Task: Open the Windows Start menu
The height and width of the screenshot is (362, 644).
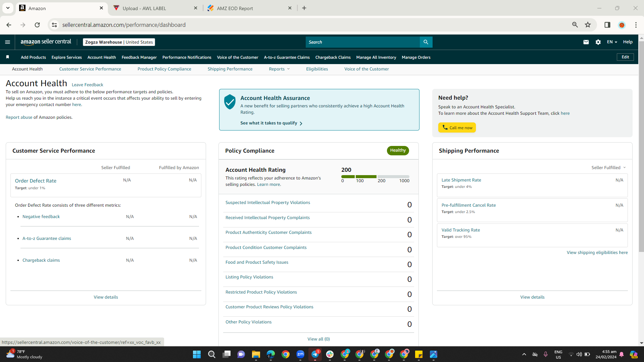Action: pyautogui.click(x=197, y=354)
